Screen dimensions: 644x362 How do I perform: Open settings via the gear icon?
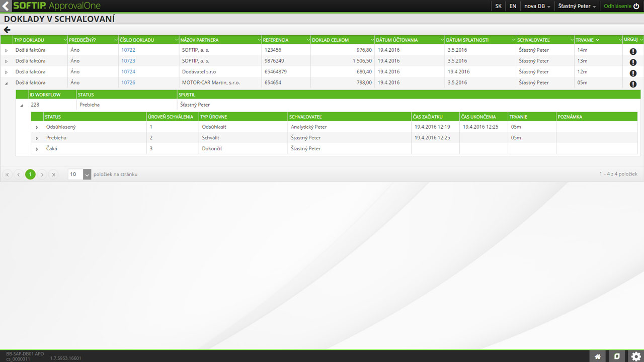click(x=636, y=356)
